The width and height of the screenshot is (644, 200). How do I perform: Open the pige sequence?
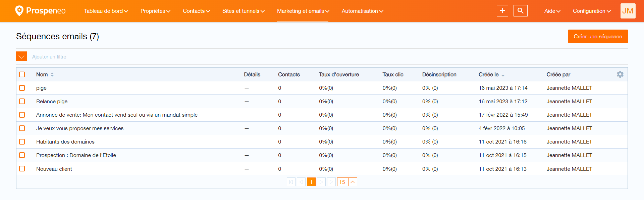(41, 88)
